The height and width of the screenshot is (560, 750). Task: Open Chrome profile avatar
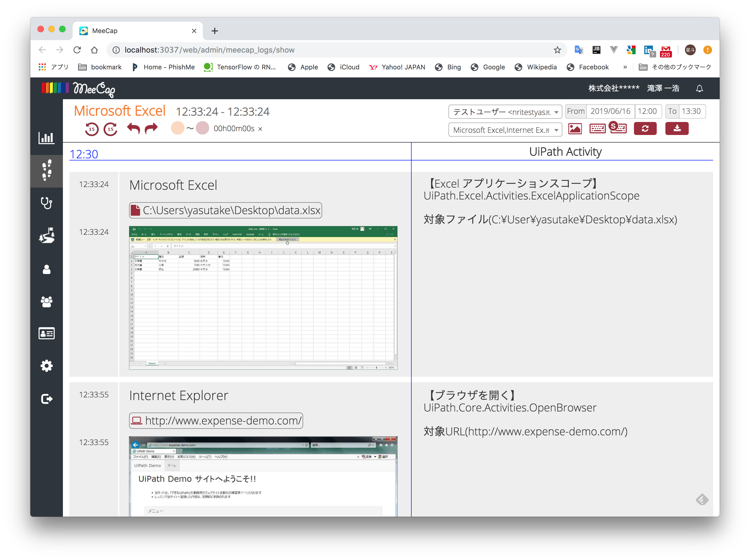690,50
